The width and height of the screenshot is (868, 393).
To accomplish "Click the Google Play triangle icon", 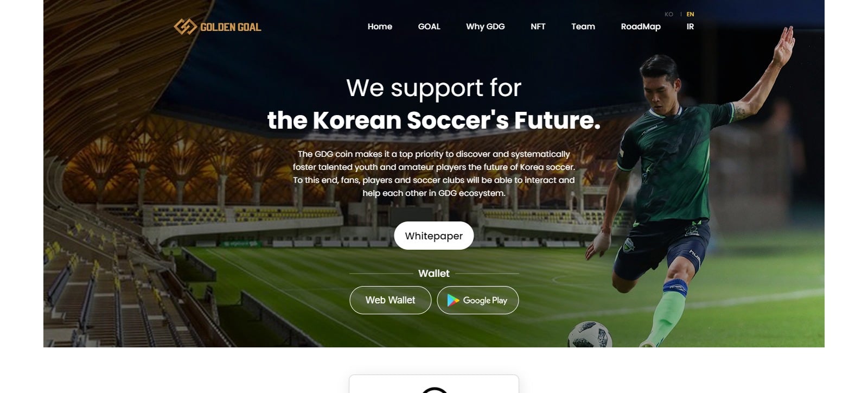I will point(453,300).
